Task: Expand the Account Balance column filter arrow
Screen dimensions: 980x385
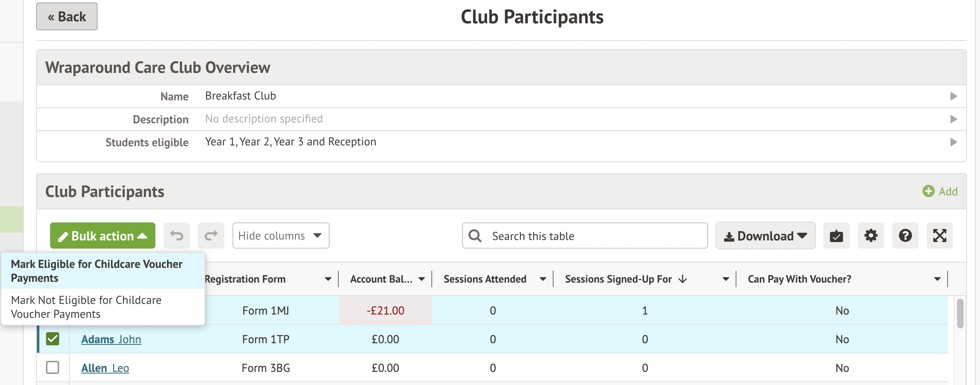Action: [x=422, y=279]
